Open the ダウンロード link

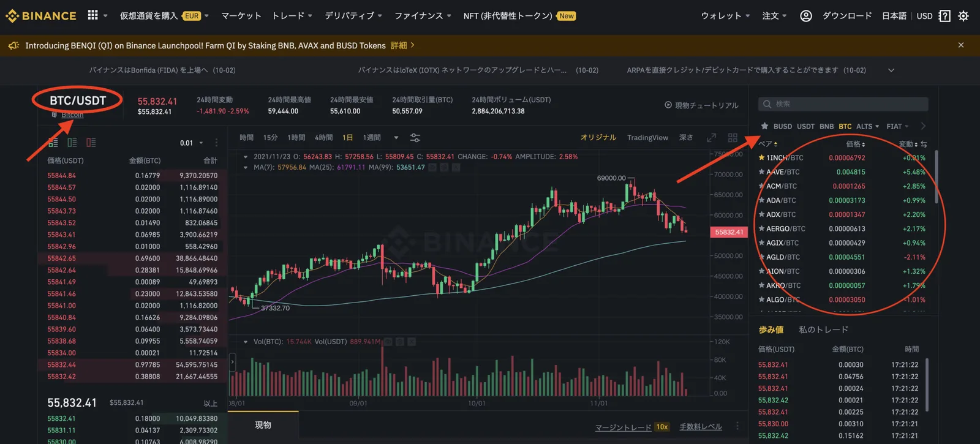tap(847, 16)
